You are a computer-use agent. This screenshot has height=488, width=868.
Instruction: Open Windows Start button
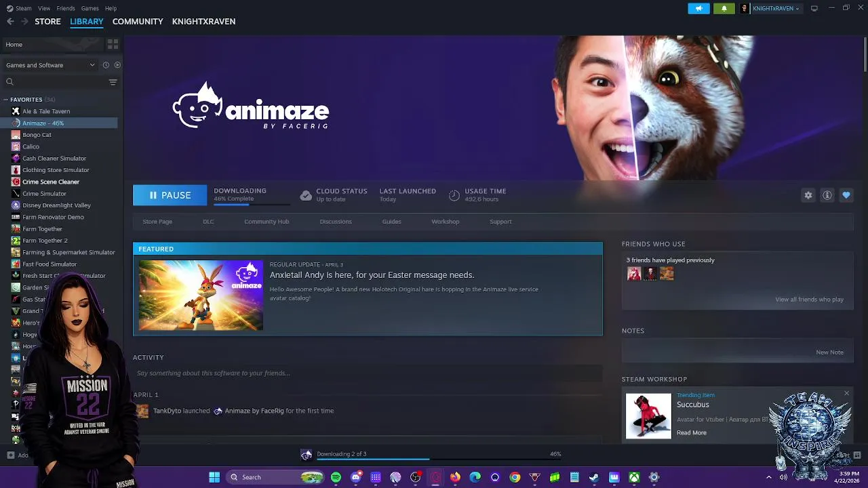point(214,477)
